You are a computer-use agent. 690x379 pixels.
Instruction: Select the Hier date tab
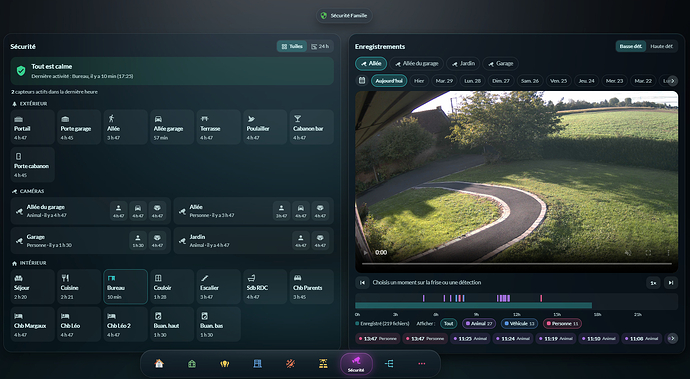point(419,81)
